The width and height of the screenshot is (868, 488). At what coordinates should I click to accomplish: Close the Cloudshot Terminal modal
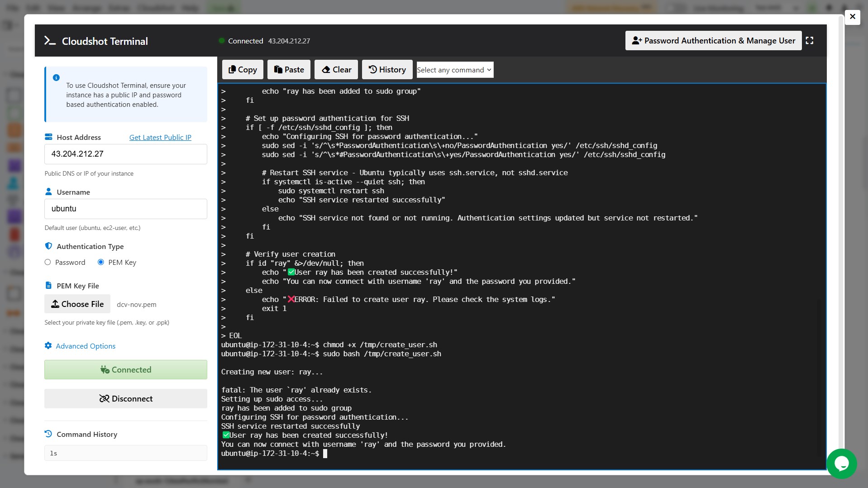tap(853, 17)
